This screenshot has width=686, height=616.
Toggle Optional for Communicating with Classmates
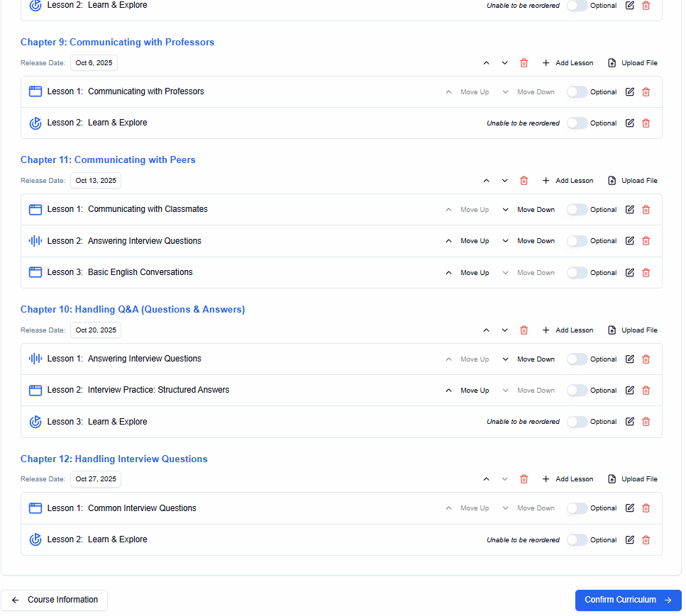pos(577,209)
